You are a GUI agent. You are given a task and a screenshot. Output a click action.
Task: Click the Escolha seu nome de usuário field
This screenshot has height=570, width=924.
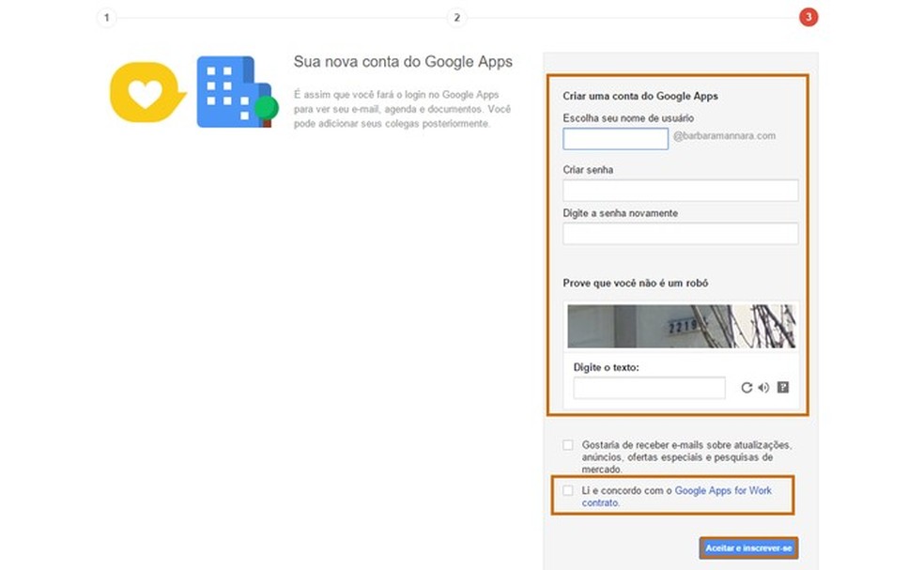click(615, 138)
